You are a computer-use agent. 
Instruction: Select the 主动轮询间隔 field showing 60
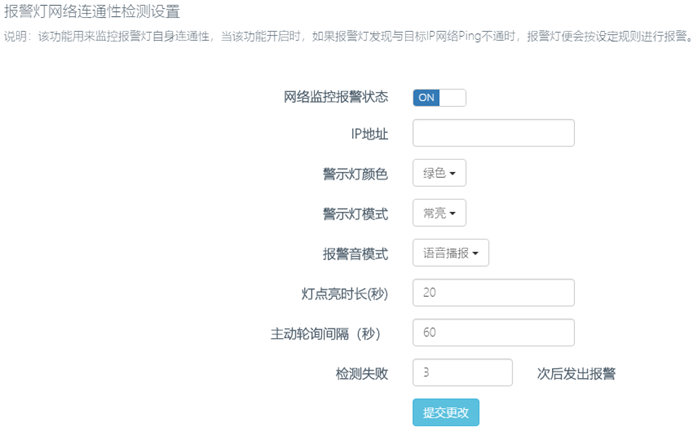493,332
